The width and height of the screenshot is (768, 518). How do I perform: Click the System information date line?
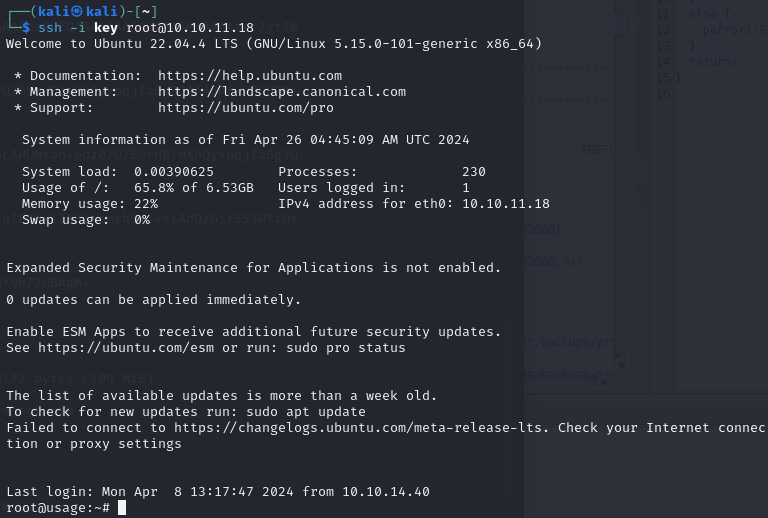point(245,140)
